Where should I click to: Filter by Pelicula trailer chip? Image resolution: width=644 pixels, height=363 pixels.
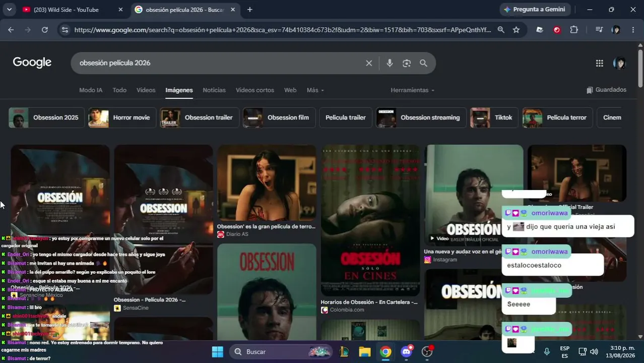(x=345, y=117)
